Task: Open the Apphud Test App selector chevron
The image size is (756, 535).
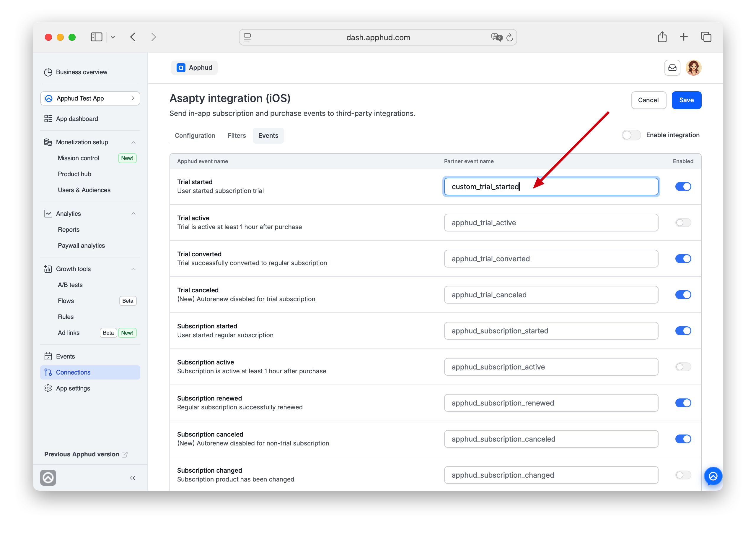Action: [x=133, y=98]
